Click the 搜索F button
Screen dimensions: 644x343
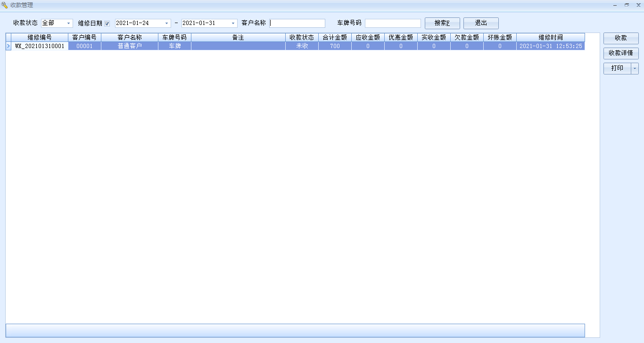442,23
